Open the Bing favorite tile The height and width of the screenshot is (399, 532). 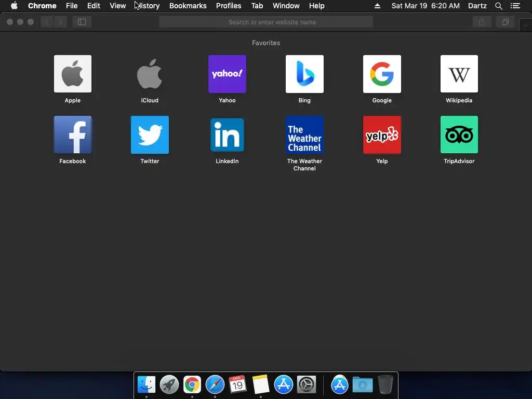point(304,74)
